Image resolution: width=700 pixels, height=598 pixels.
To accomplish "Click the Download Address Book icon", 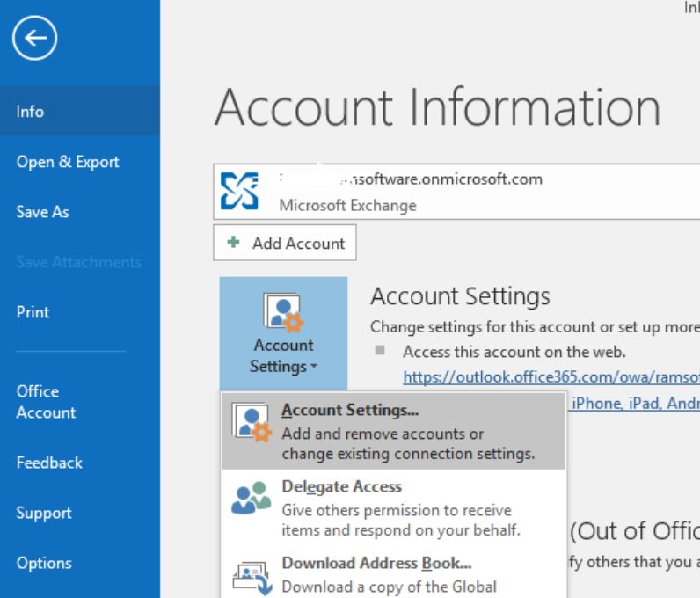I will click(x=252, y=578).
